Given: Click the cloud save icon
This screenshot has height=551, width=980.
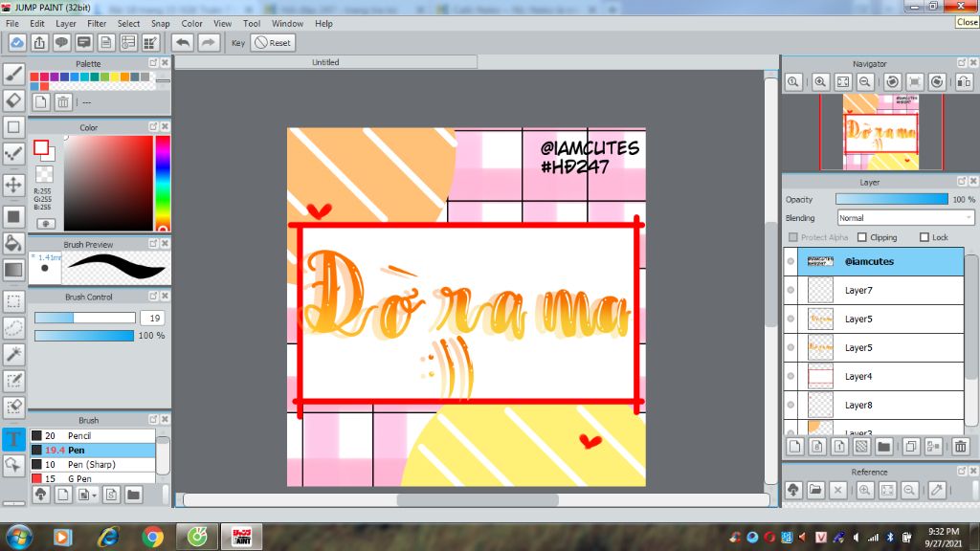Looking at the screenshot, I should coord(17,42).
